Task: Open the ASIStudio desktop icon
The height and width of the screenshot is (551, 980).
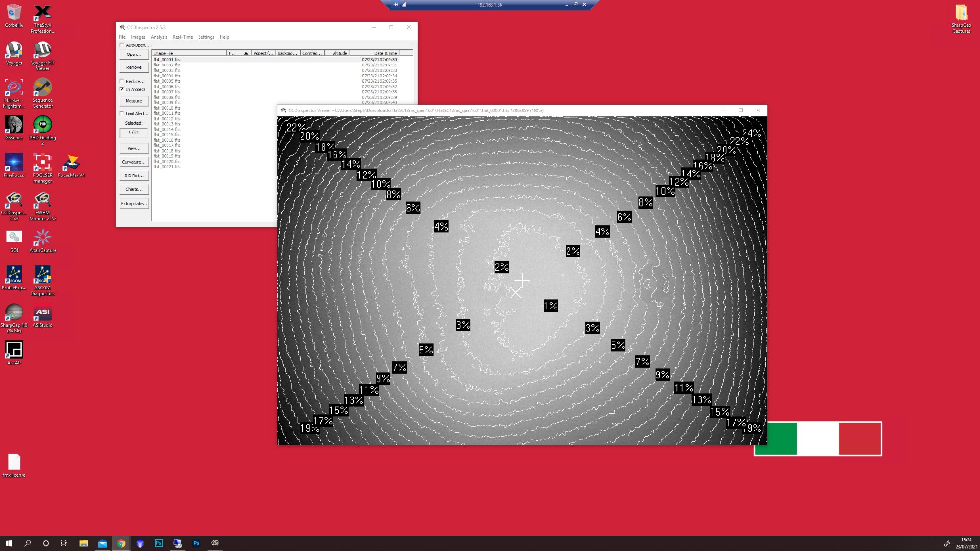Action: (x=43, y=316)
